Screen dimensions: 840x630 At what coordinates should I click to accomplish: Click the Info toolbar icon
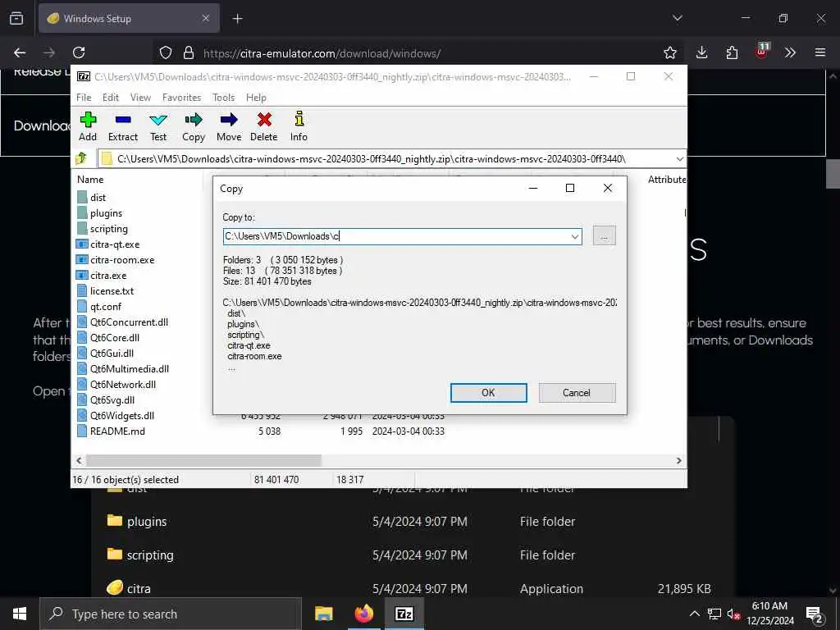(x=299, y=126)
